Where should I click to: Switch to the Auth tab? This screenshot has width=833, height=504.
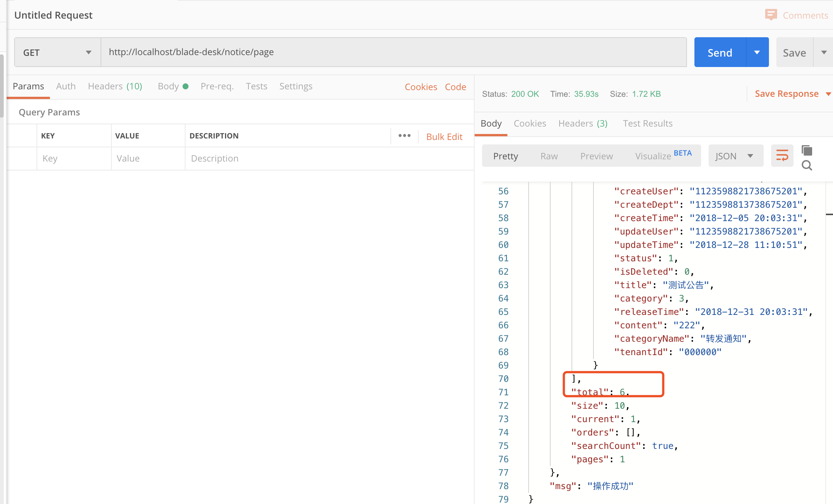click(66, 86)
